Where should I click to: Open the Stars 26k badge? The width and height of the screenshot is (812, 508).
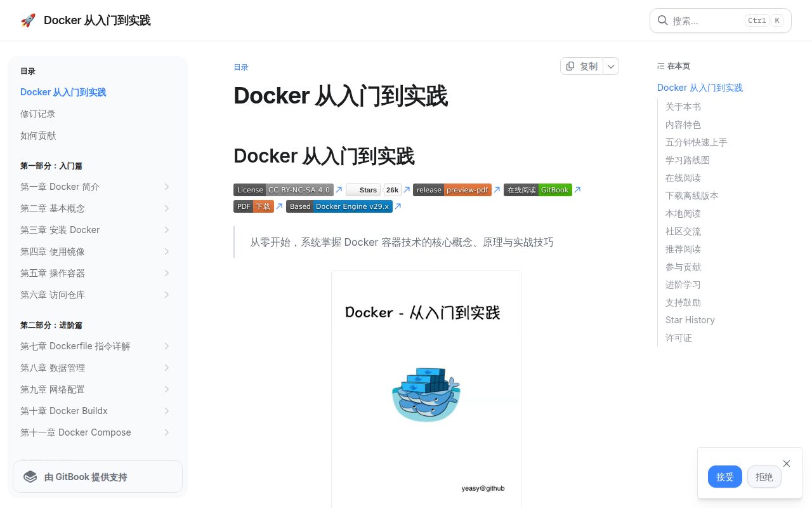[374, 190]
